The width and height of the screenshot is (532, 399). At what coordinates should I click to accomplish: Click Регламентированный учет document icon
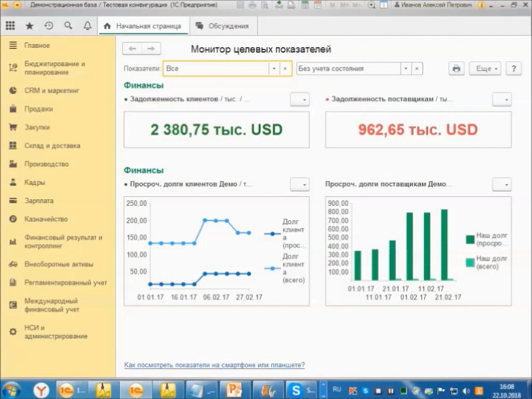tap(13, 282)
